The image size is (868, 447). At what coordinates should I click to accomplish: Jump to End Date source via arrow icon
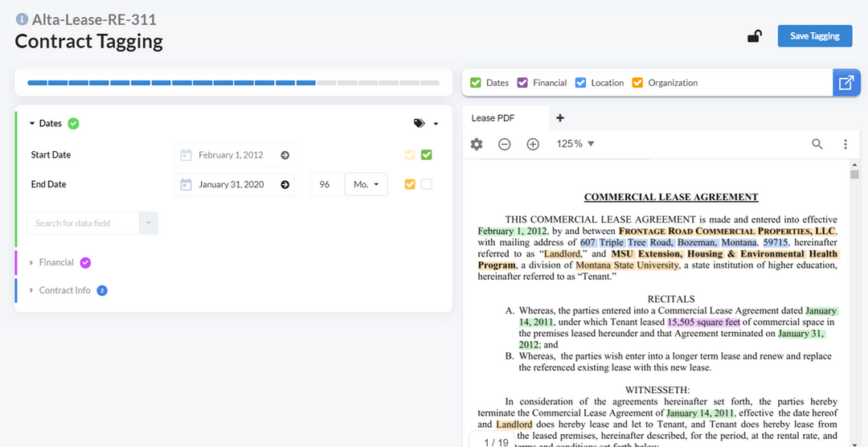[285, 184]
